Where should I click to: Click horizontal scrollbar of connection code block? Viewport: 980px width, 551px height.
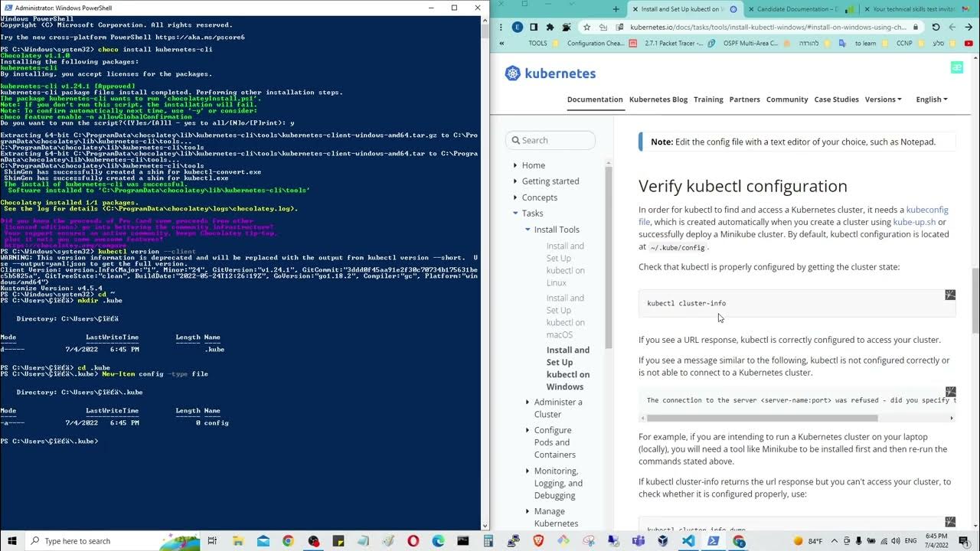pos(762,418)
